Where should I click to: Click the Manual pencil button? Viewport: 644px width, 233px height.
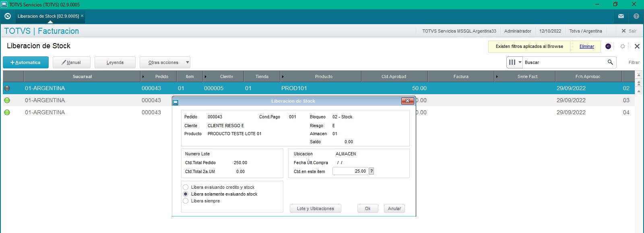(x=72, y=62)
